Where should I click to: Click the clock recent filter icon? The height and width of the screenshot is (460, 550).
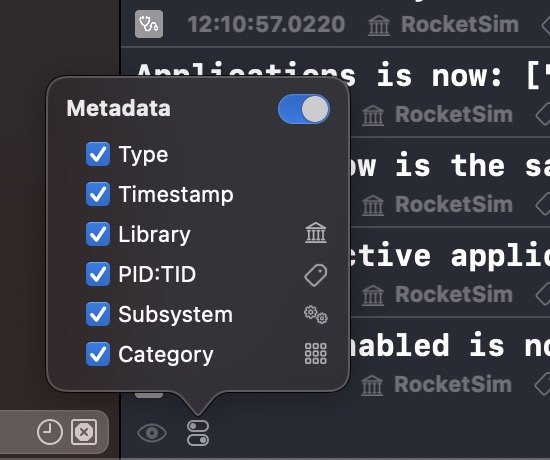pyautogui.click(x=50, y=432)
